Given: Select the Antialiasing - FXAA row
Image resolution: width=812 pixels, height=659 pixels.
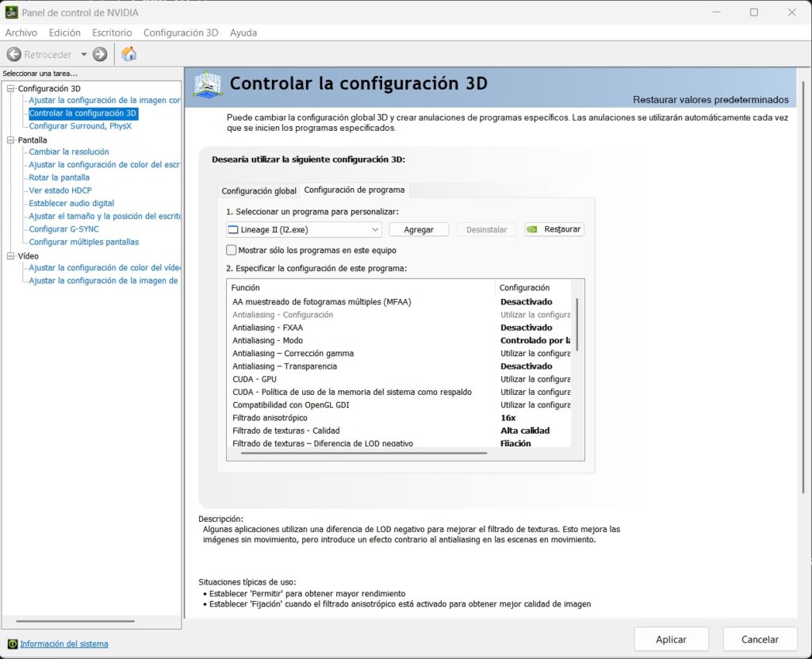Looking at the screenshot, I should pyautogui.click(x=401, y=328).
